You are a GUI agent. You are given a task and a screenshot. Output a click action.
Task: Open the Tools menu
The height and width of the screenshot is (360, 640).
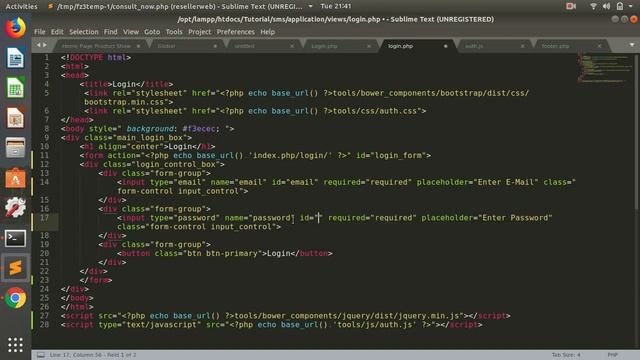pos(174,32)
